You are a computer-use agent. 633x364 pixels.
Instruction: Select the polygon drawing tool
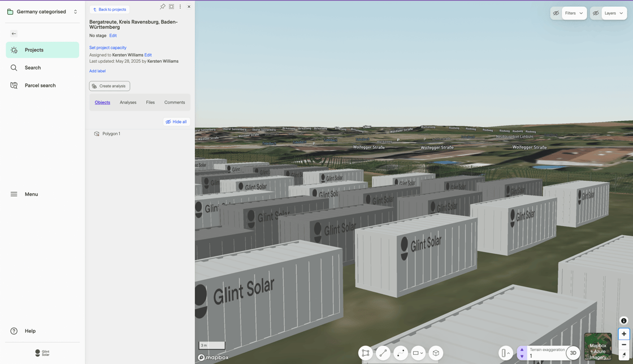tap(365, 353)
